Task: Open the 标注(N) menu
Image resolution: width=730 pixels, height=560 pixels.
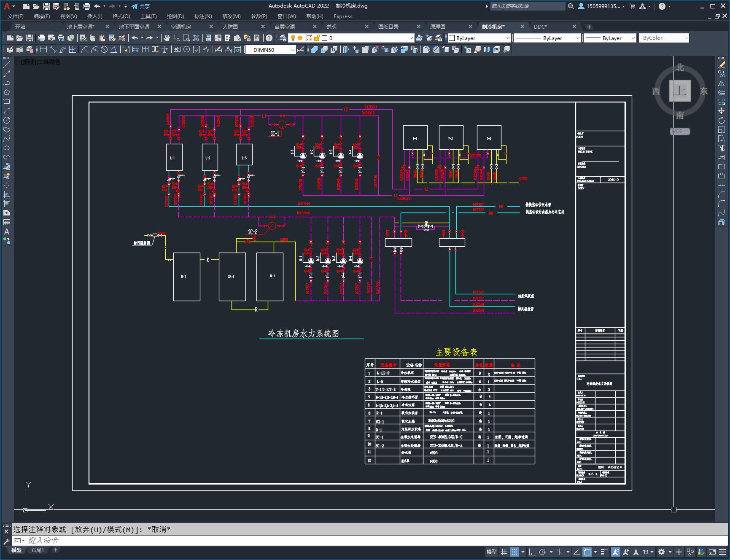Action: pyautogui.click(x=203, y=16)
